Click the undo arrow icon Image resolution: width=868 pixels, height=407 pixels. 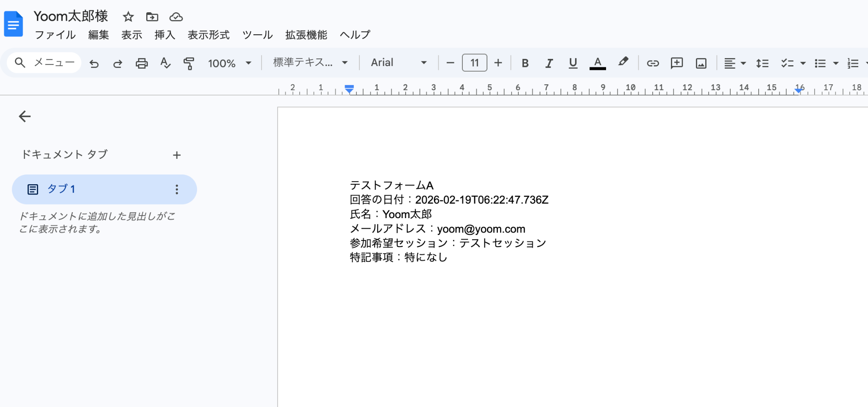click(x=94, y=64)
